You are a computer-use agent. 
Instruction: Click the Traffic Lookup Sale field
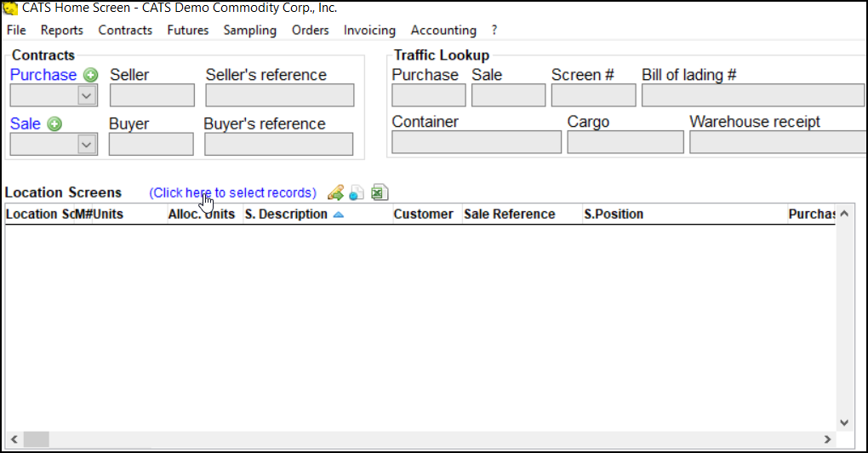(508, 95)
